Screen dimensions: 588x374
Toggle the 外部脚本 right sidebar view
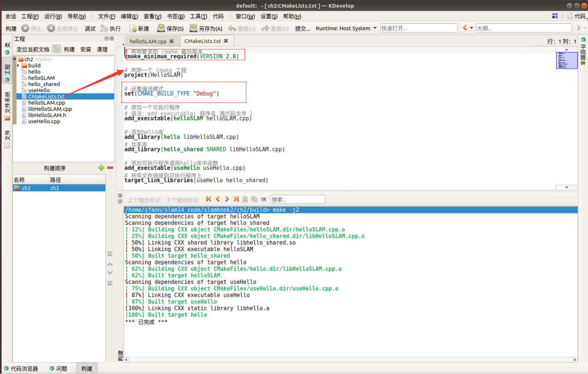tap(583, 52)
